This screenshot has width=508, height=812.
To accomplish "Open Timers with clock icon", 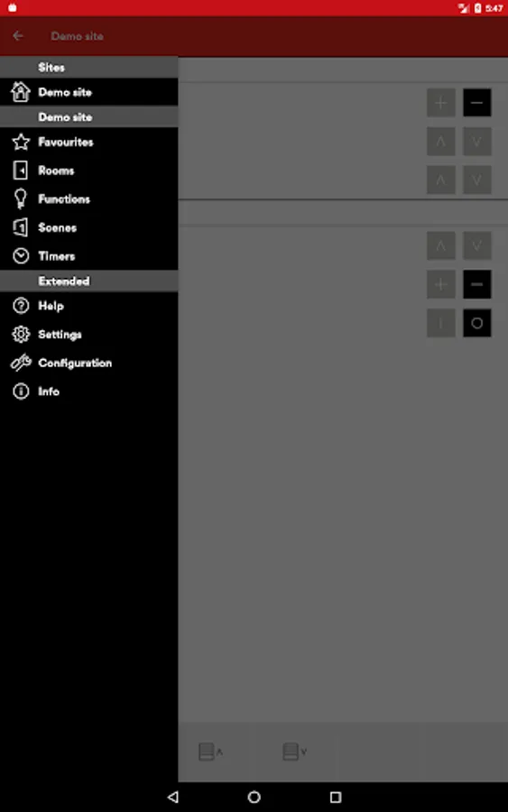I will click(88, 256).
